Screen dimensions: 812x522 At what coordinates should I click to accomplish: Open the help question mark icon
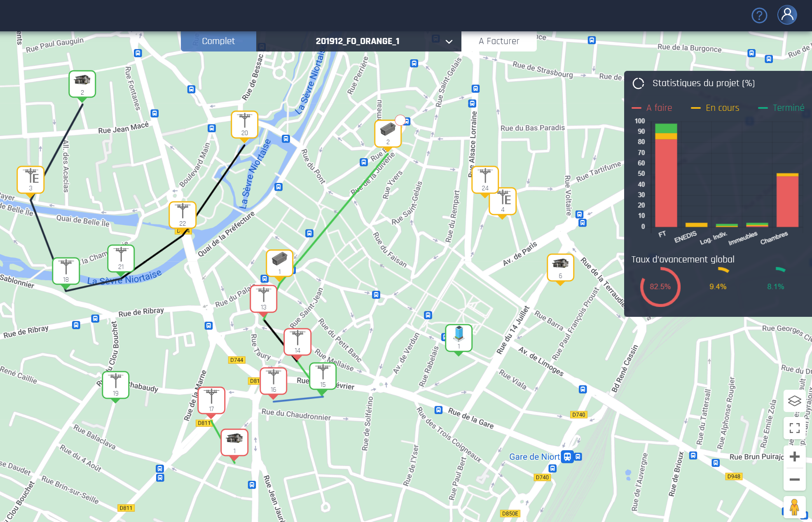click(759, 15)
